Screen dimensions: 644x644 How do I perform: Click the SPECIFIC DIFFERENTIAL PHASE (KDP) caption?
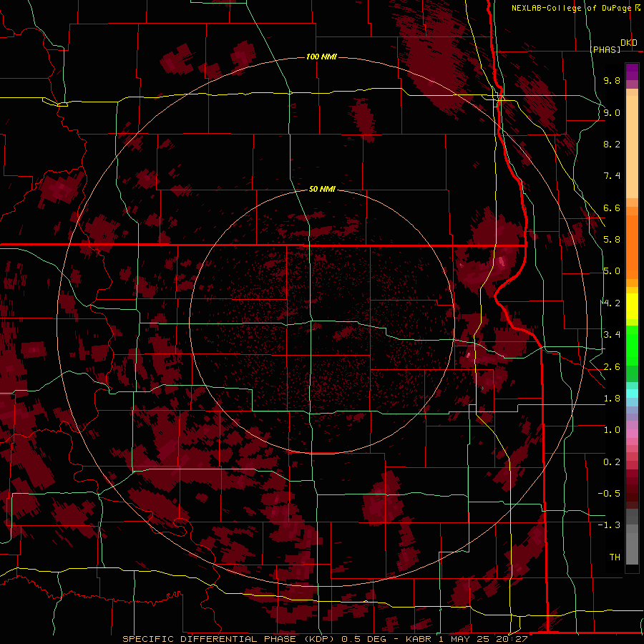pyautogui.click(x=229, y=639)
